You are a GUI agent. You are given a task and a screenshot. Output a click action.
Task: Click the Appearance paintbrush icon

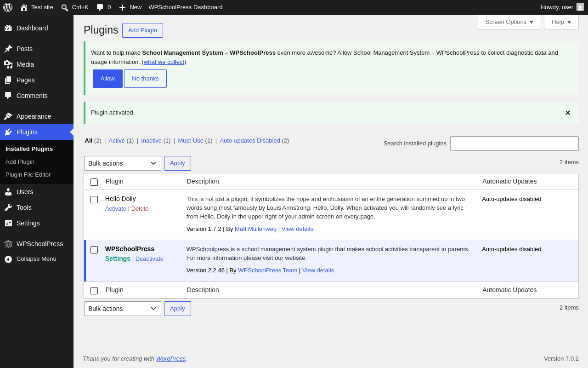(x=8, y=116)
